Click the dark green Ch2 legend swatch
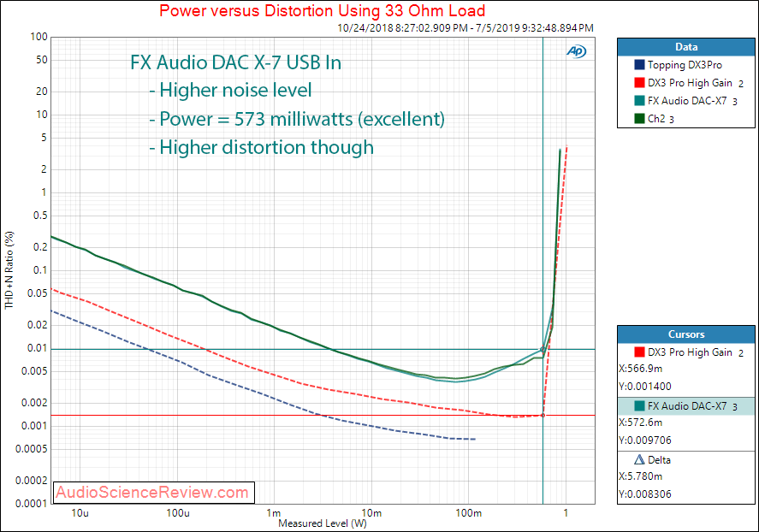759x532 pixels. 639,119
